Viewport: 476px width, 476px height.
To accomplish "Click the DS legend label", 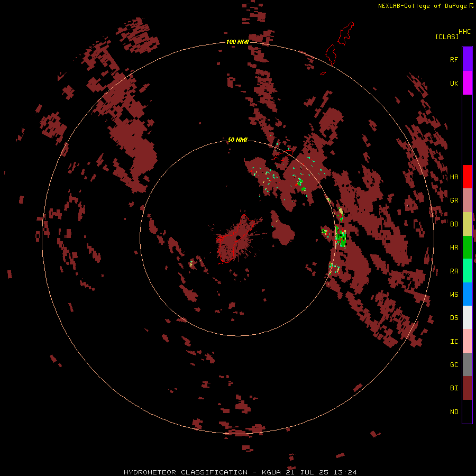I will point(454,318).
